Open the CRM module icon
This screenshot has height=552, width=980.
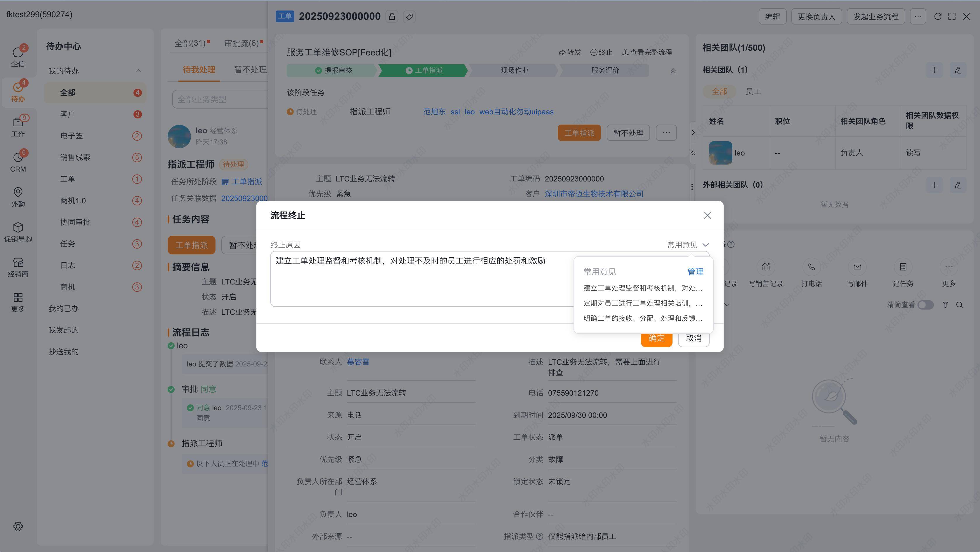[x=18, y=157]
